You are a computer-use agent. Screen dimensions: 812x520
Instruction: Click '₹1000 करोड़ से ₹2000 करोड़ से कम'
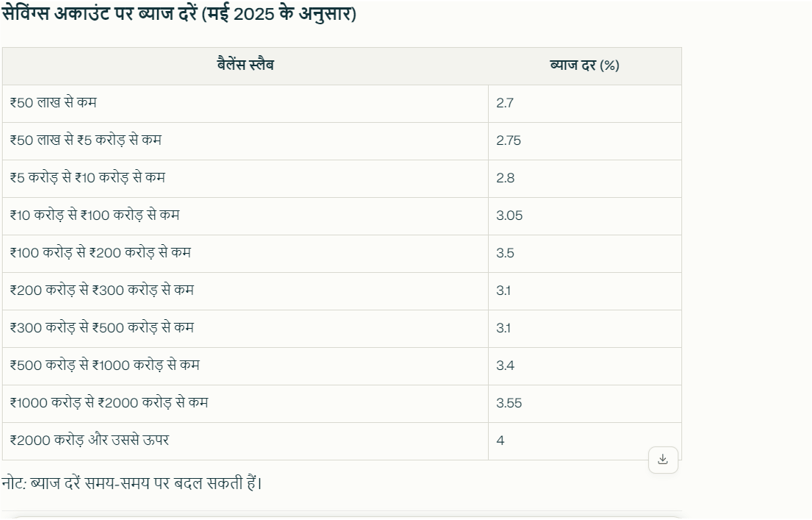(x=109, y=402)
